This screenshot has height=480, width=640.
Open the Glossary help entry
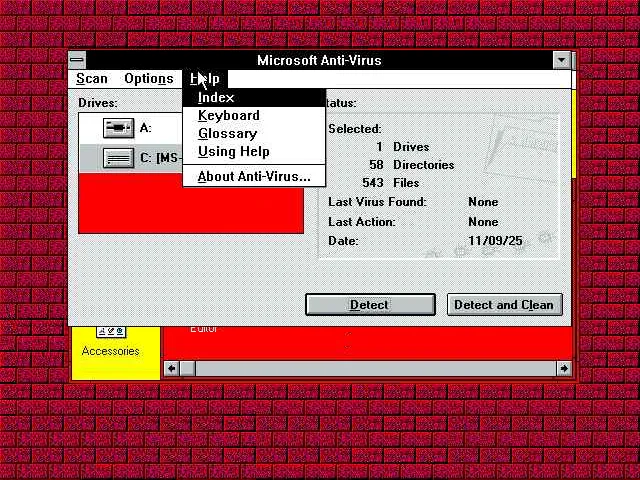point(254,133)
